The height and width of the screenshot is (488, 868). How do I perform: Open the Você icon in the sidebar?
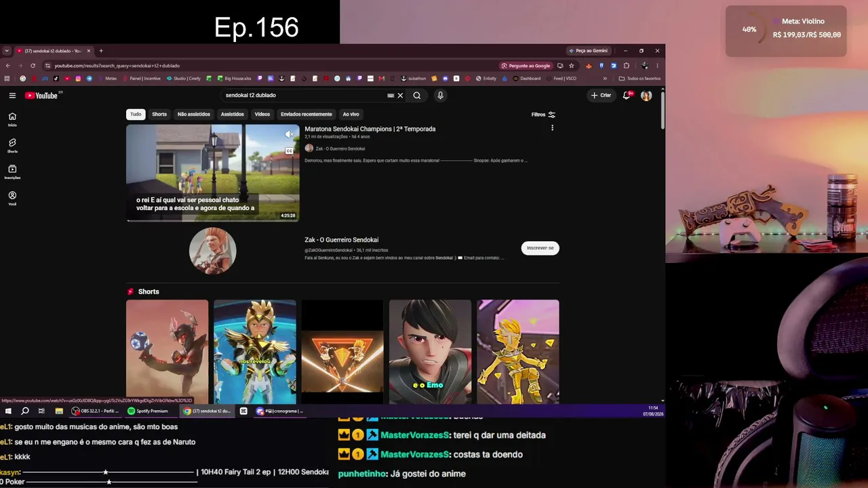coord(12,198)
